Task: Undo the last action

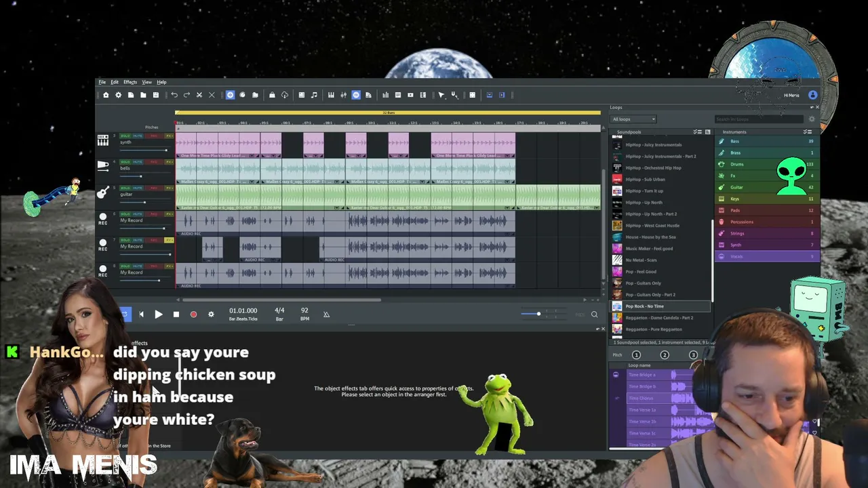Action: coord(174,95)
